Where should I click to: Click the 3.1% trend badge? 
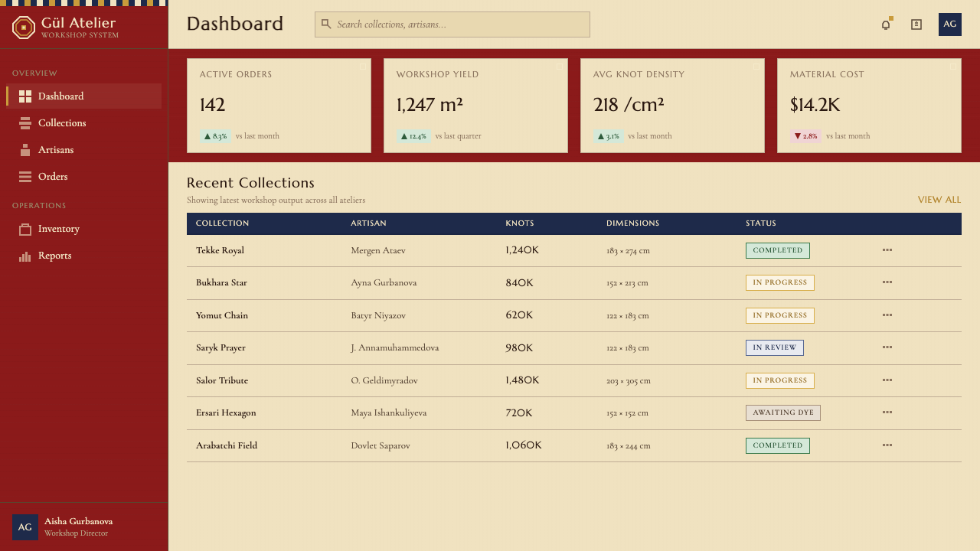609,136
